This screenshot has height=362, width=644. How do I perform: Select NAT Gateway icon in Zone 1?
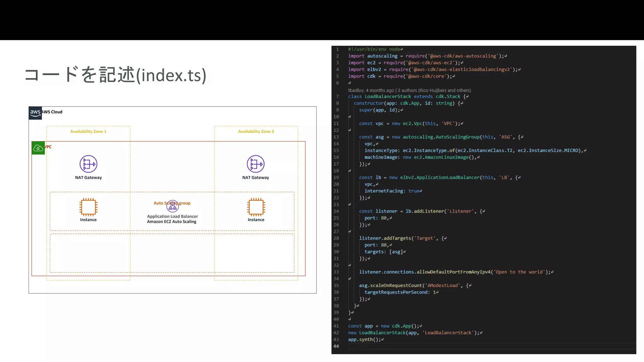pyautogui.click(x=88, y=164)
